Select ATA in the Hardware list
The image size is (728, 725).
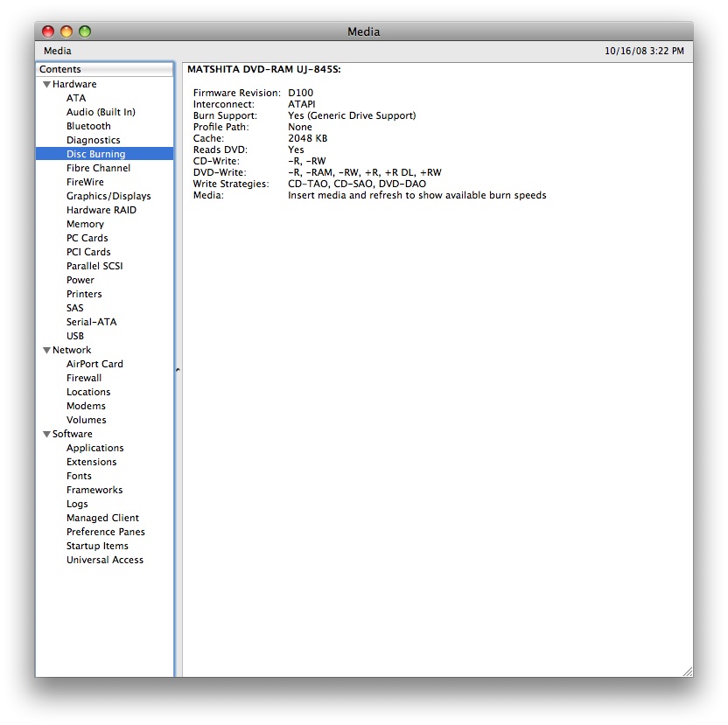[x=76, y=98]
